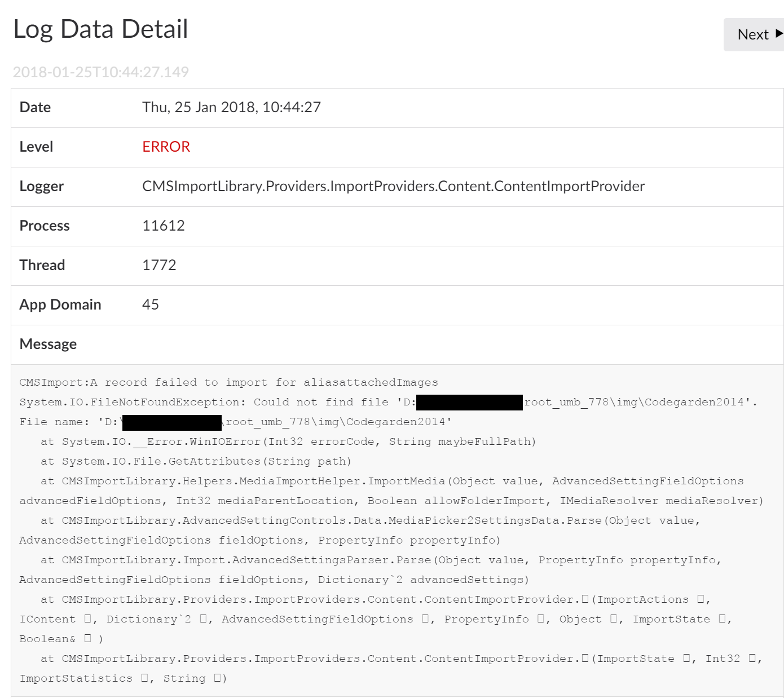Image resolution: width=784 pixels, height=698 pixels.
Task: Click the red ERROR level value
Action: (x=166, y=147)
